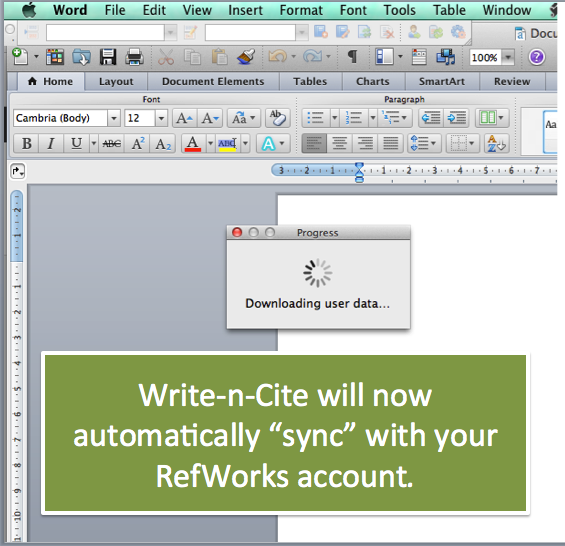565x546 pixels.
Task: Click the Bulleted List button
Action: tap(316, 118)
